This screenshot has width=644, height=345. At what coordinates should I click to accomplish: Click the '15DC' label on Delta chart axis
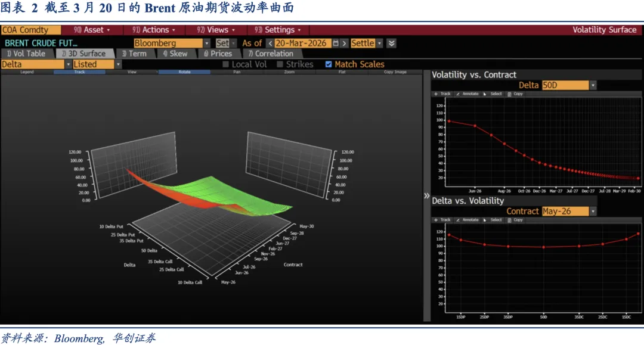[x=626, y=317]
